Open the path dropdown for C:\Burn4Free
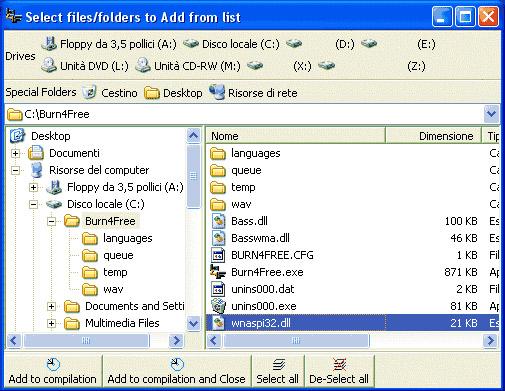 coord(491,114)
